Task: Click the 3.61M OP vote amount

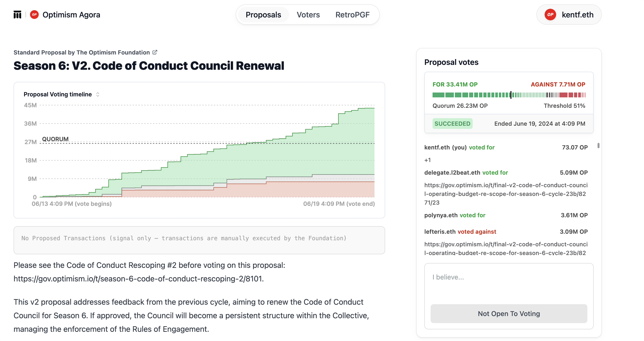Action: [574, 215]
